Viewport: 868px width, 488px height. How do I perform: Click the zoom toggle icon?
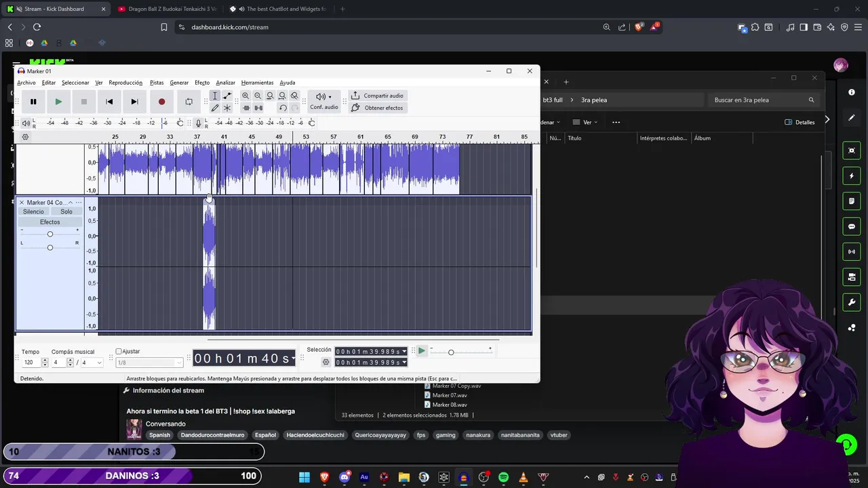294,96
